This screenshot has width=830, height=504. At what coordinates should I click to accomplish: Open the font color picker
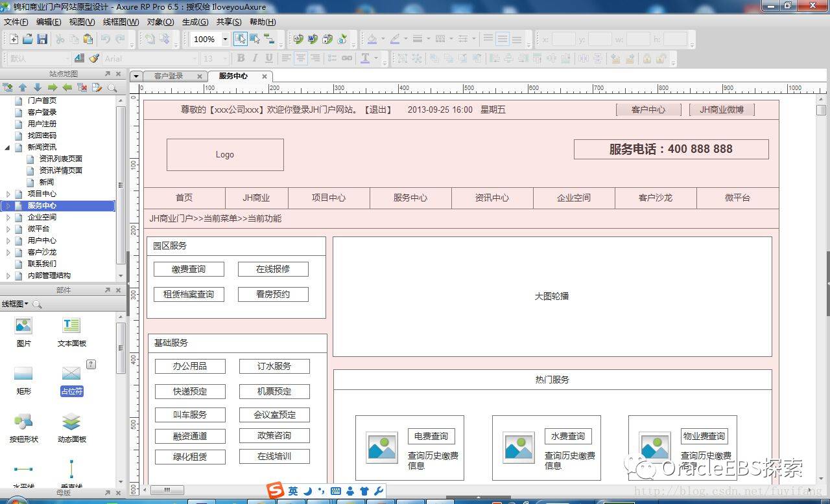[365, 58]
